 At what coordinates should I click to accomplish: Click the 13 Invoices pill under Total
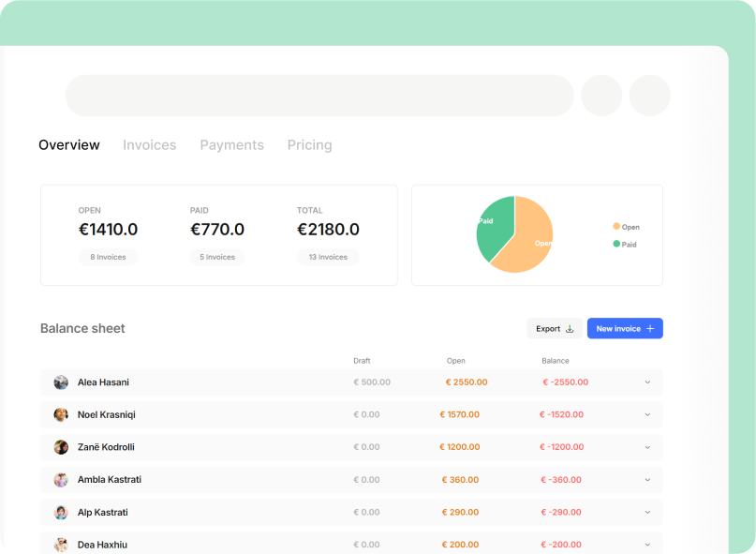[328, 257]
